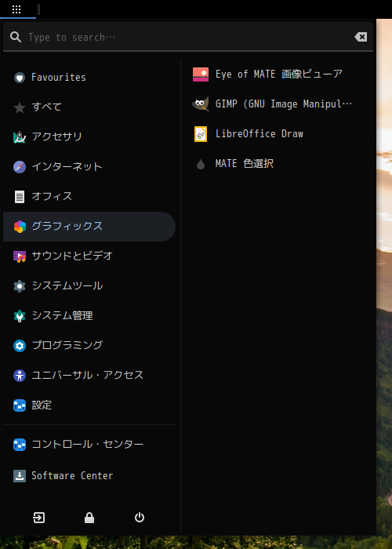Launch GIMP from its Wilber icon
This screenshot has height=549, width=392.
(201, 104)
